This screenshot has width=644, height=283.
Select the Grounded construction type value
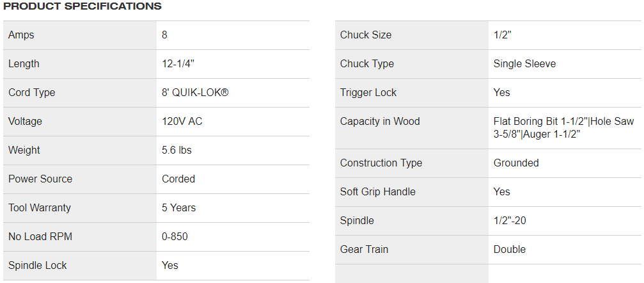(x=516, y=163)
